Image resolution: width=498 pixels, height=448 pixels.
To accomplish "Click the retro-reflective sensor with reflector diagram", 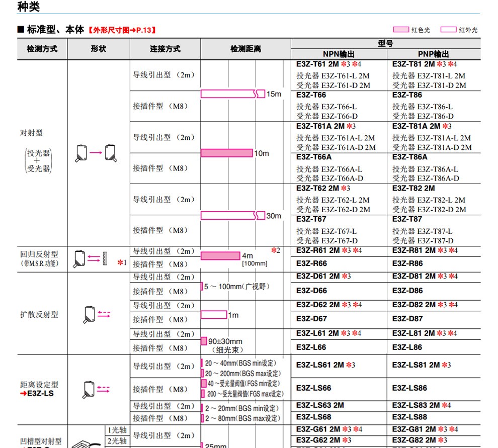I will click(x=91, y=259).
